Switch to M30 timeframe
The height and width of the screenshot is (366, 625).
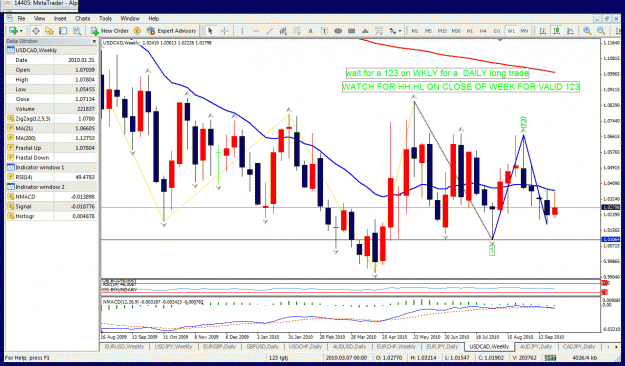tap(456, 31)
